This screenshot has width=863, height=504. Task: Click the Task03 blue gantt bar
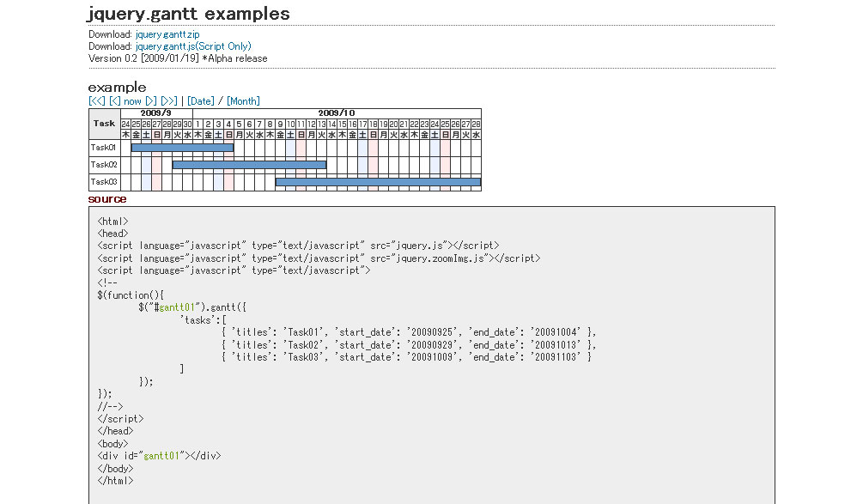coord(378,182)
